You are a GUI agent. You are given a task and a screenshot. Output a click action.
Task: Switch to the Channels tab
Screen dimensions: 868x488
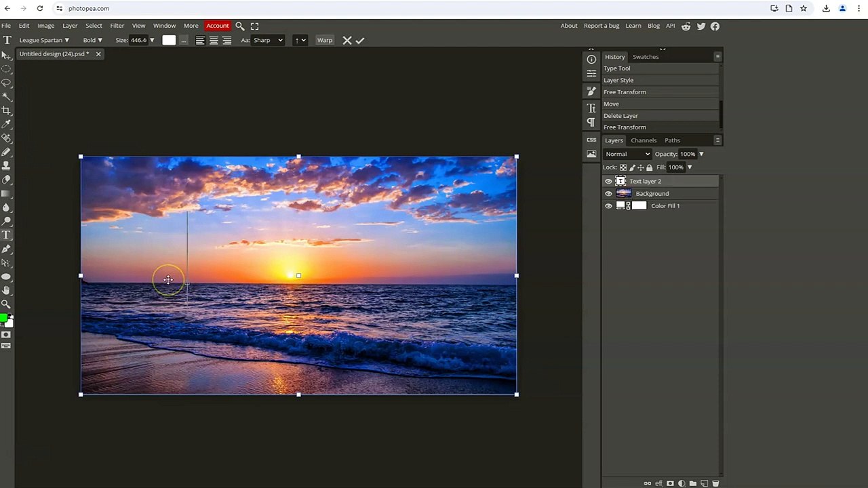[x=644, y=140]
